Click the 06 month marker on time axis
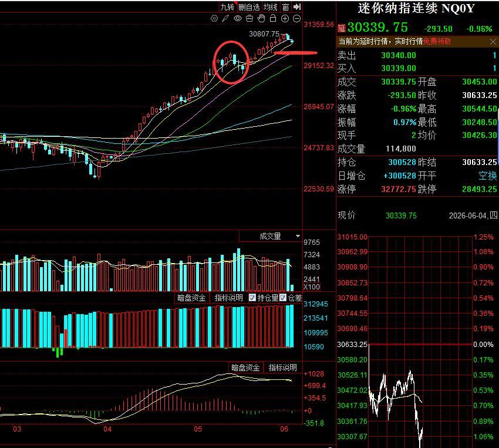 pos(284,429)
